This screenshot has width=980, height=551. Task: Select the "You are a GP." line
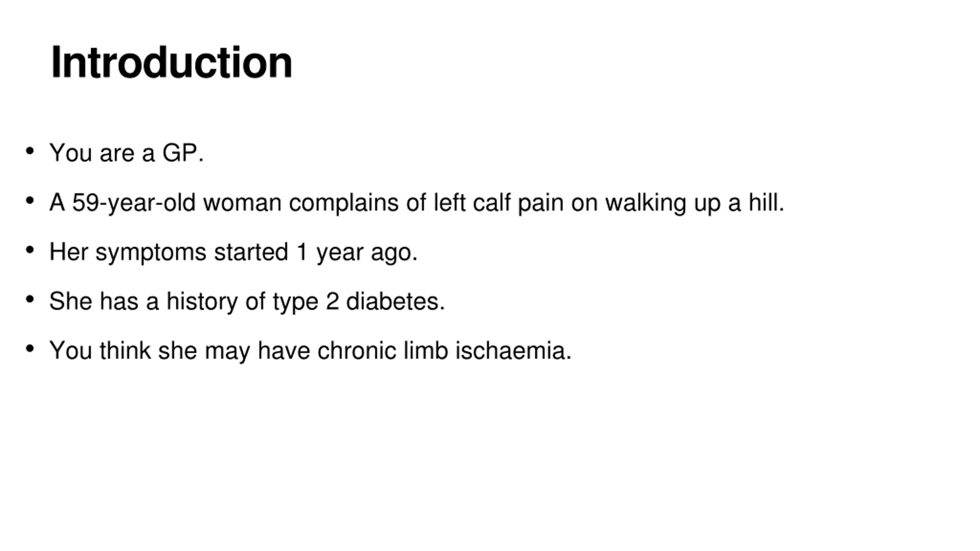127,153
